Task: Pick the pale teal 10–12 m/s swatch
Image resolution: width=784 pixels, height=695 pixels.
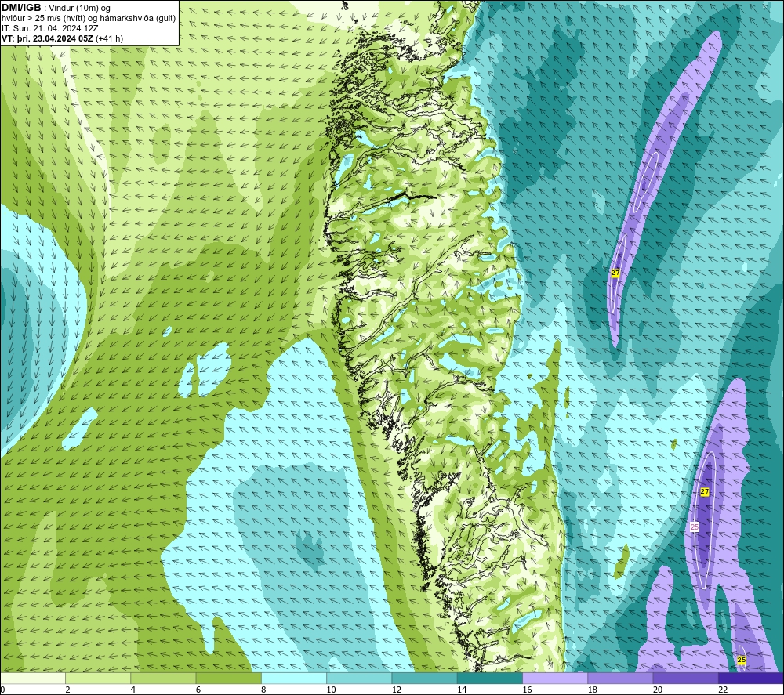Action: point(359,678)
